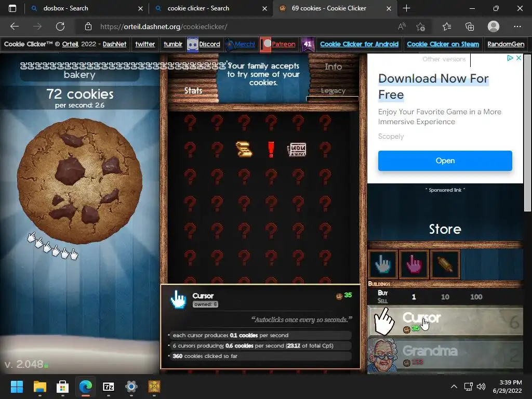
Task: Open Microsoft Store from taskbar
Action: click(x=62, y=387)
